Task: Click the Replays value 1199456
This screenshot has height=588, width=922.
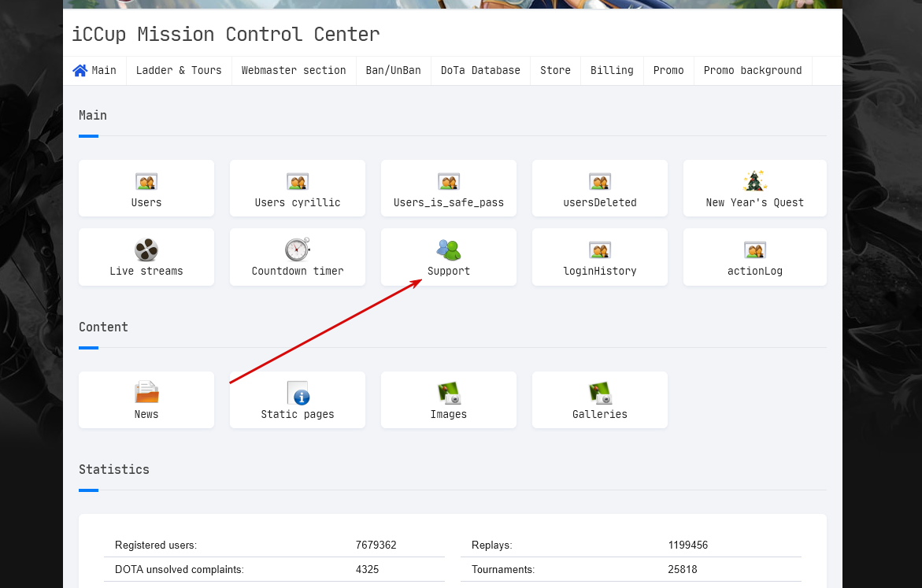Action: coord(688,545)
